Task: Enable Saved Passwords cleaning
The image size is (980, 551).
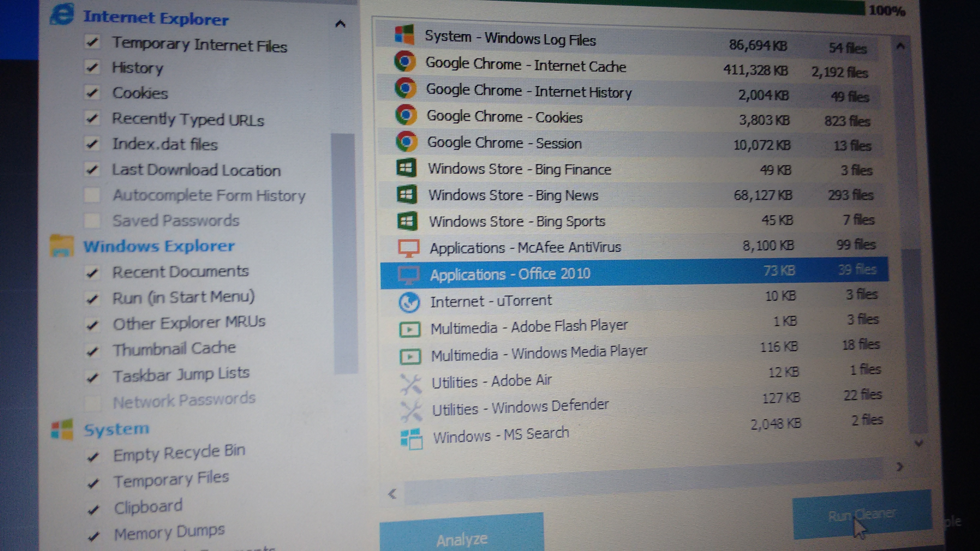Action: (x=92, y=220)
